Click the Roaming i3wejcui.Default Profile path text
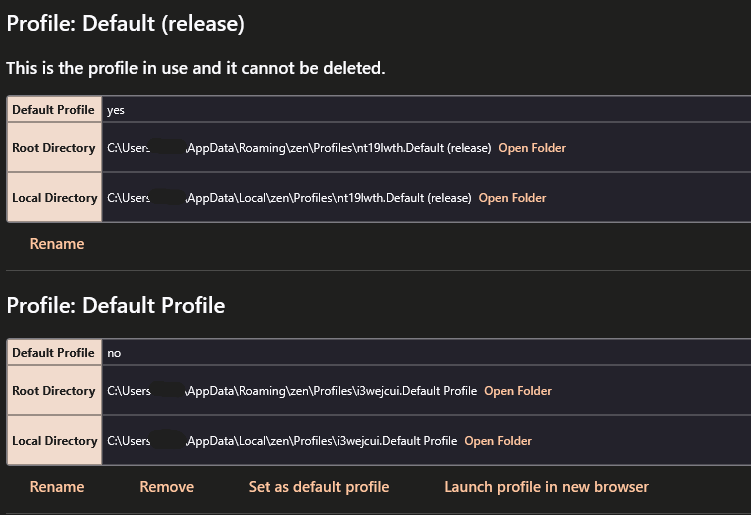This screenshot has height=515, width=751. (292, 391)
